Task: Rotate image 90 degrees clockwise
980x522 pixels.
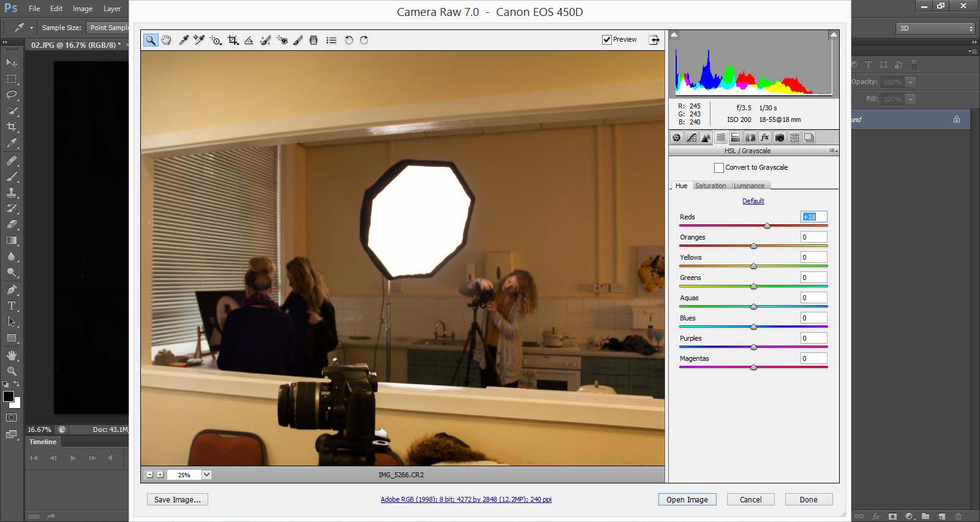Action: 364,40
